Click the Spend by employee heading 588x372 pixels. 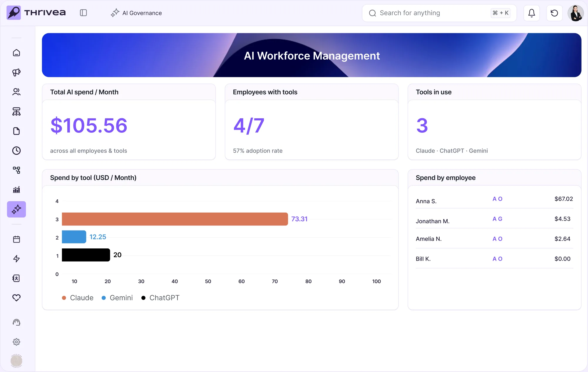click(445, 178)
